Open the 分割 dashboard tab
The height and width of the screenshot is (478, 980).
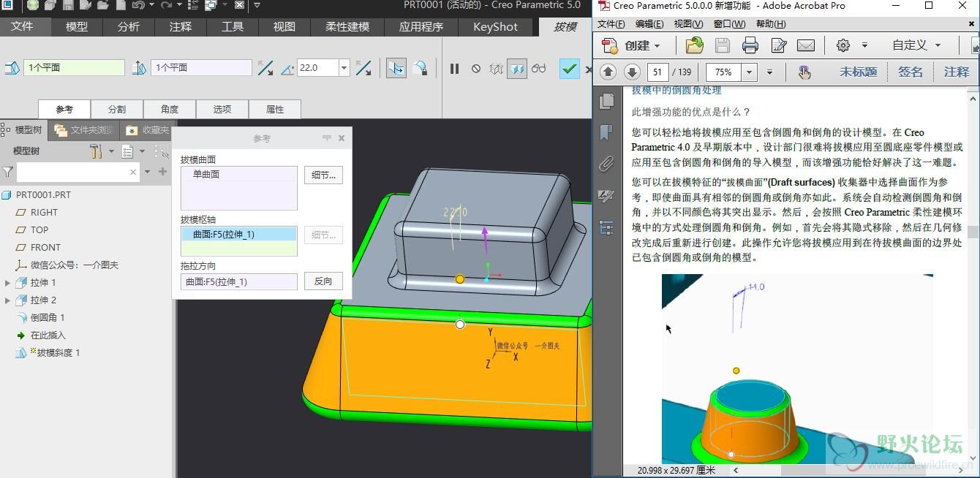pyautogui.click(x=117, y=109)
